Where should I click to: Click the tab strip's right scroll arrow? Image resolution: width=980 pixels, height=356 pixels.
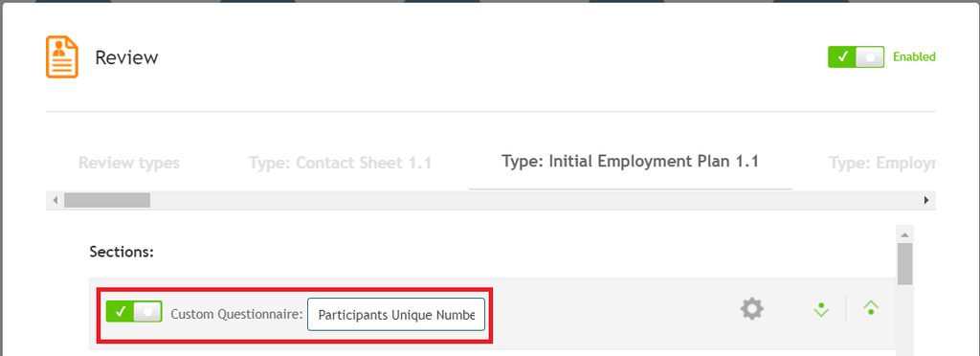tap(926, 200)
